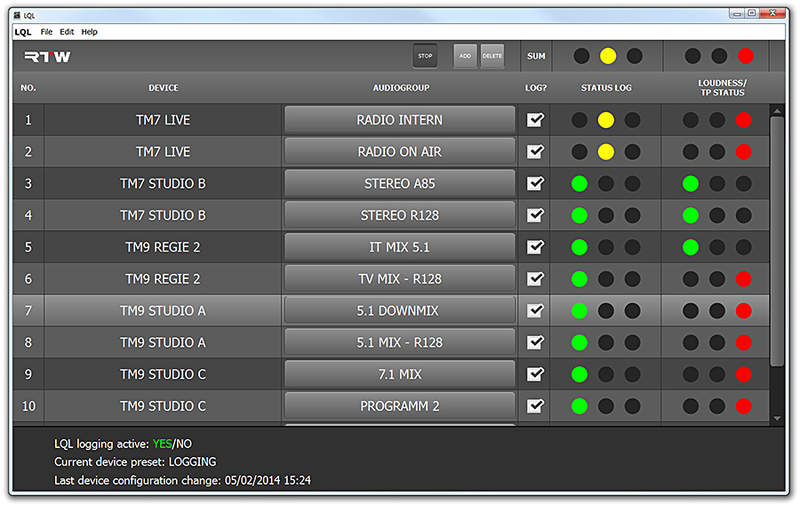Disable logging for PROGRAMM 2 row
This screenshot has width=800, height=505.
click(535, 406)
